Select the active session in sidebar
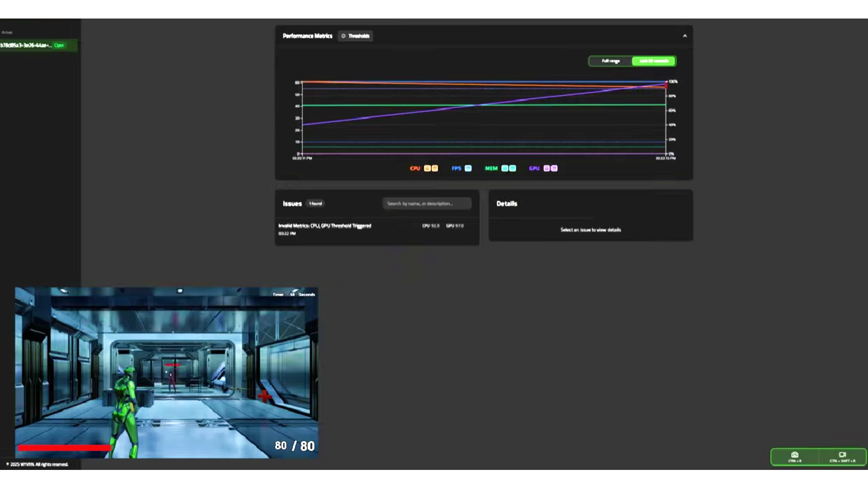This screenshot has height=488, width=868. [26, 46]
